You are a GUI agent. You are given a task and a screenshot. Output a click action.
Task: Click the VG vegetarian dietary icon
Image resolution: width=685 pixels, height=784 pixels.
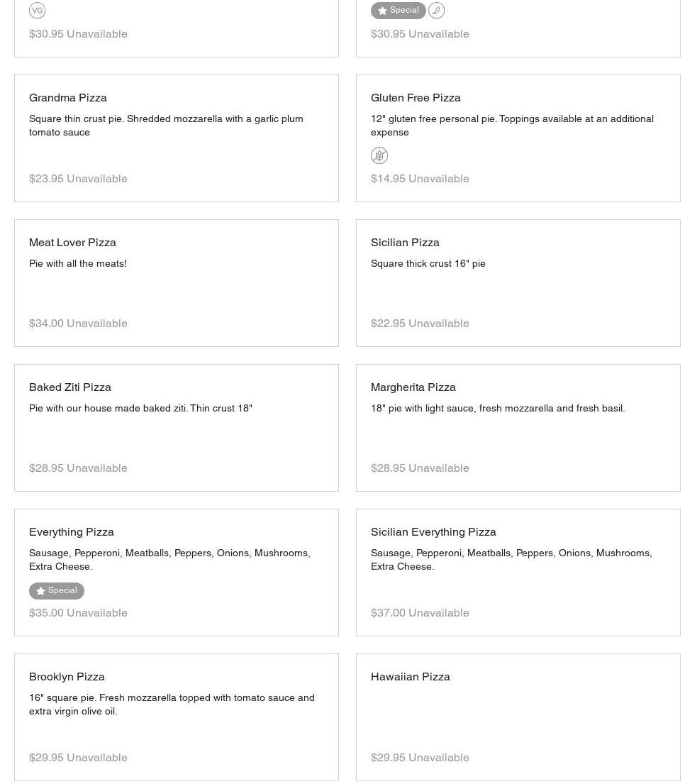(x=37, y=11)
